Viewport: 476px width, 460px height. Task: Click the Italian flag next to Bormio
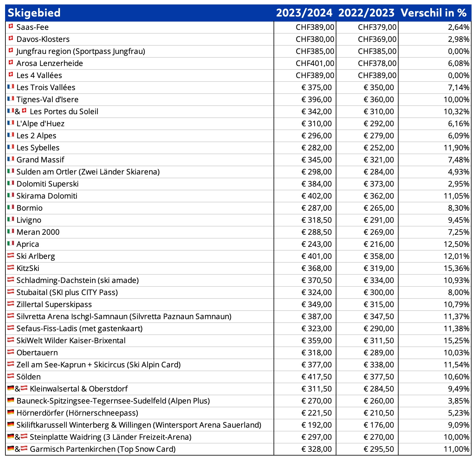pos(11,207)
